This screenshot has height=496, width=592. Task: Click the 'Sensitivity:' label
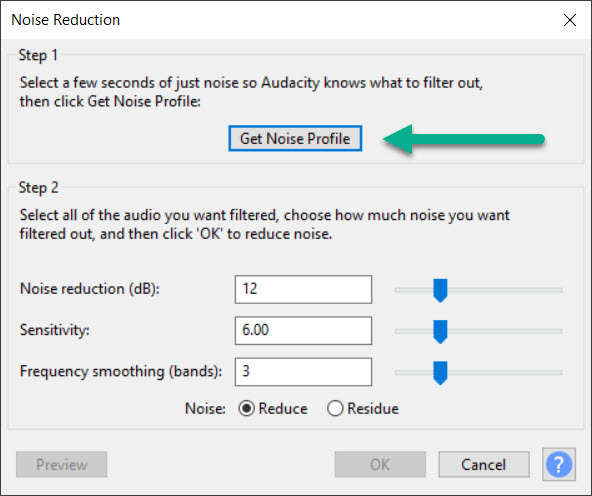[55, 330]
